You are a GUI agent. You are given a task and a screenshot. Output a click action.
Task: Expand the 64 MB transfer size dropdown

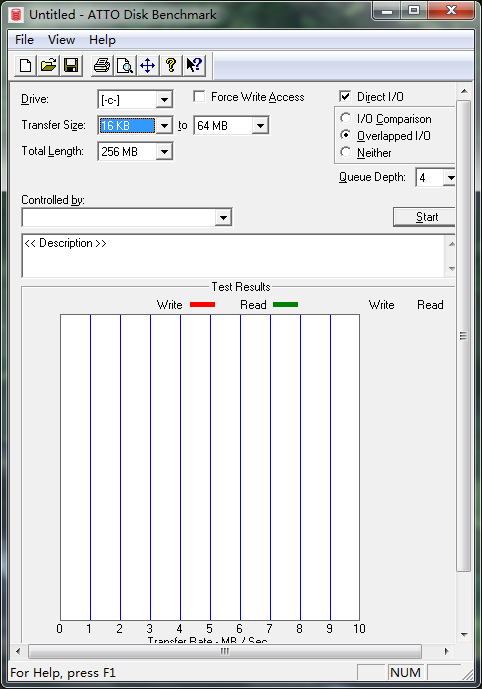click(260, 126)
